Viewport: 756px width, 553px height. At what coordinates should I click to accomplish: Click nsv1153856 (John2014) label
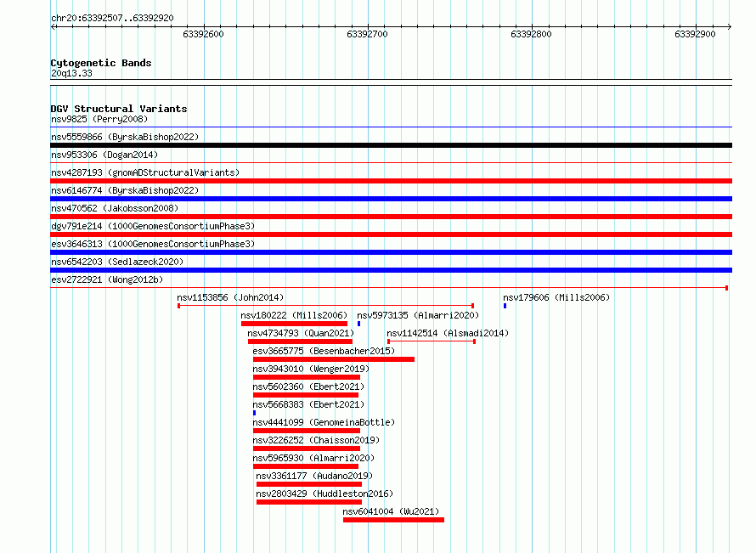[x=230, y=297]
